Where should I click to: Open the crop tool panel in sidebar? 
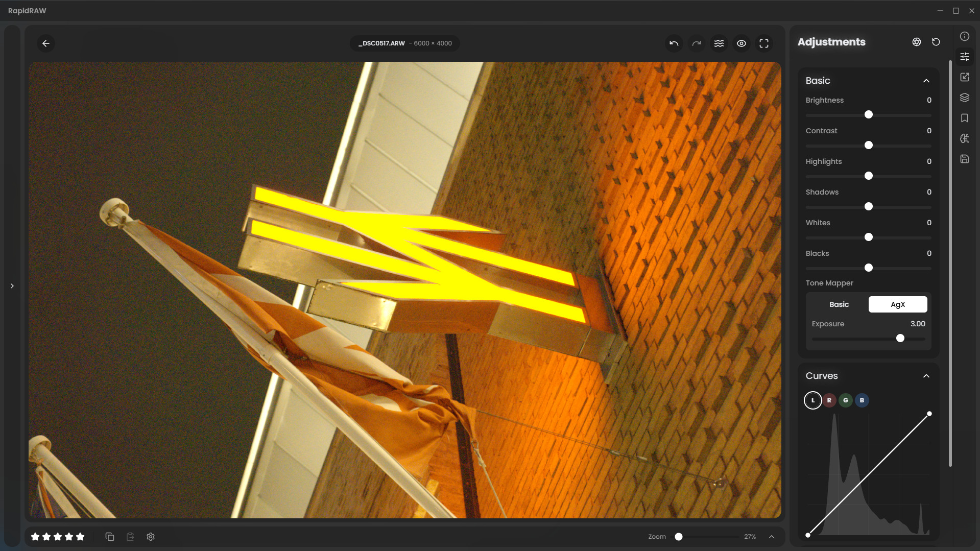click(964, 77)
